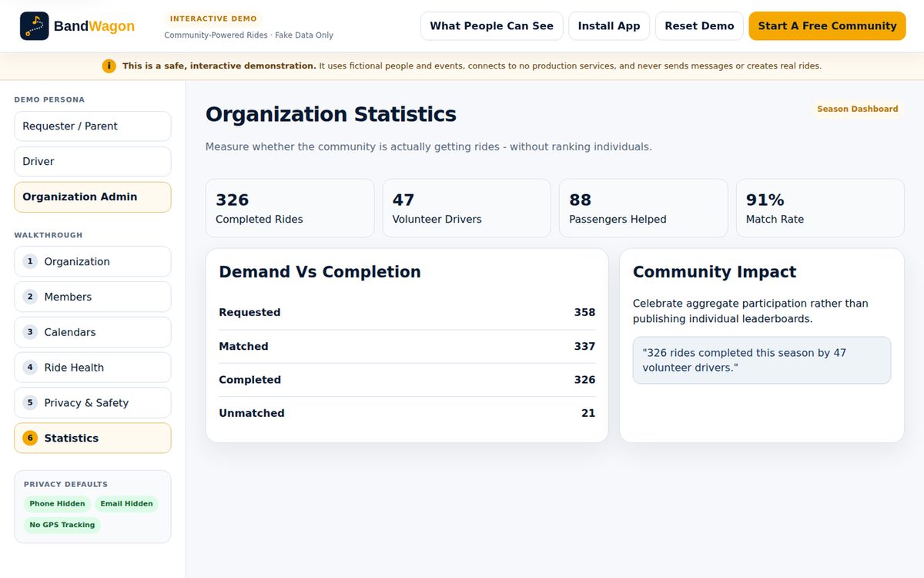Open the Organization walkthrough step
The width and height of the screenshot is (924, 578).
(92, 261)
